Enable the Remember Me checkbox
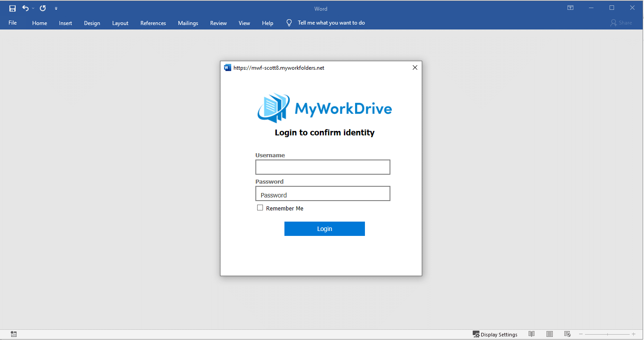Screen dimensions: 644x340 coord(260,208)
